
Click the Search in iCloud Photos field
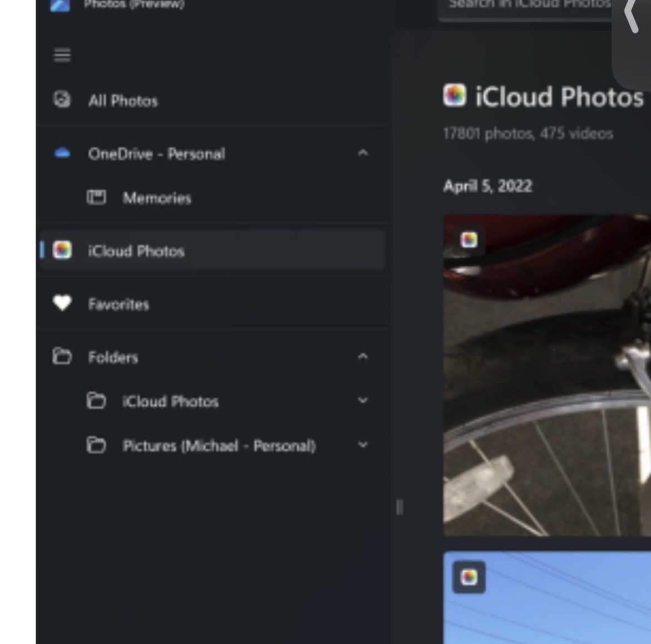[x=529, y=6]
